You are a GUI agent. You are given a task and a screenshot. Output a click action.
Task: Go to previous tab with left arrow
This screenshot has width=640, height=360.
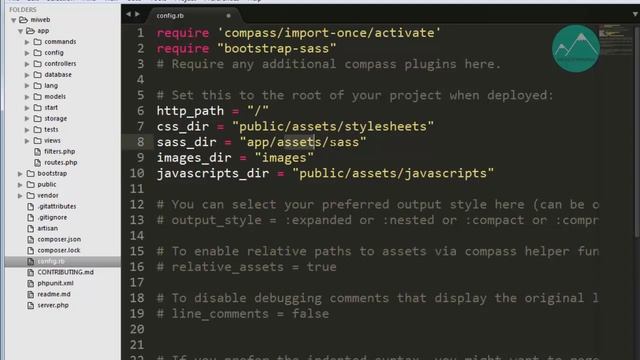click(x=129, y=14)
